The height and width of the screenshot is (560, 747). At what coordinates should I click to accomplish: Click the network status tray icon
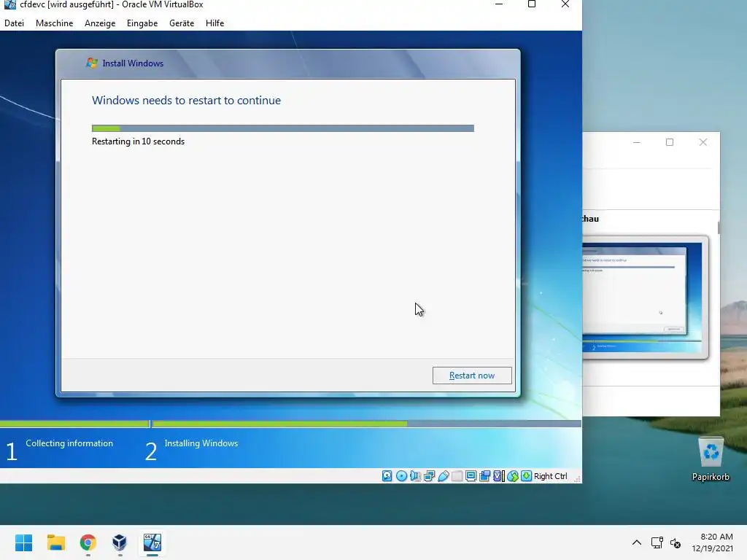[x=657, y=542]
